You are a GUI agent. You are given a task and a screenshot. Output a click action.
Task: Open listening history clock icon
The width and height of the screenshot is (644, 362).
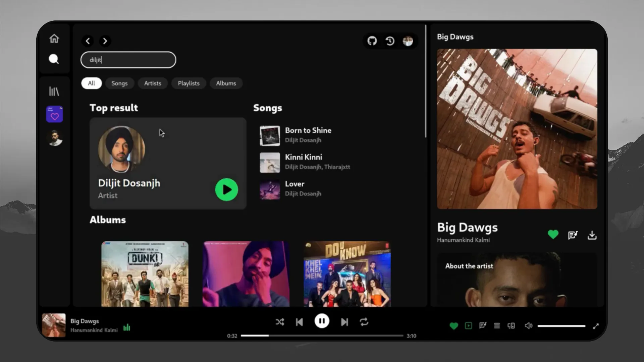click(x=390, y=41)
